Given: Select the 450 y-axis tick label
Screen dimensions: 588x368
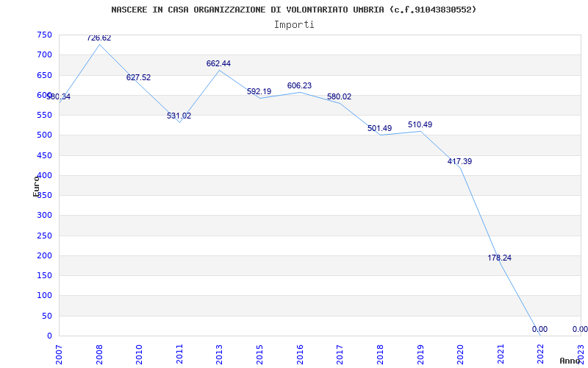Looking at the screenshot, I should (44, 155).
